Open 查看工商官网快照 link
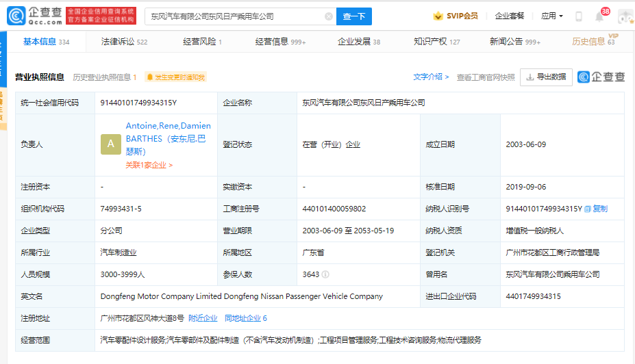The width and height of the screenshot is (635, 364). tap(486, 77)
